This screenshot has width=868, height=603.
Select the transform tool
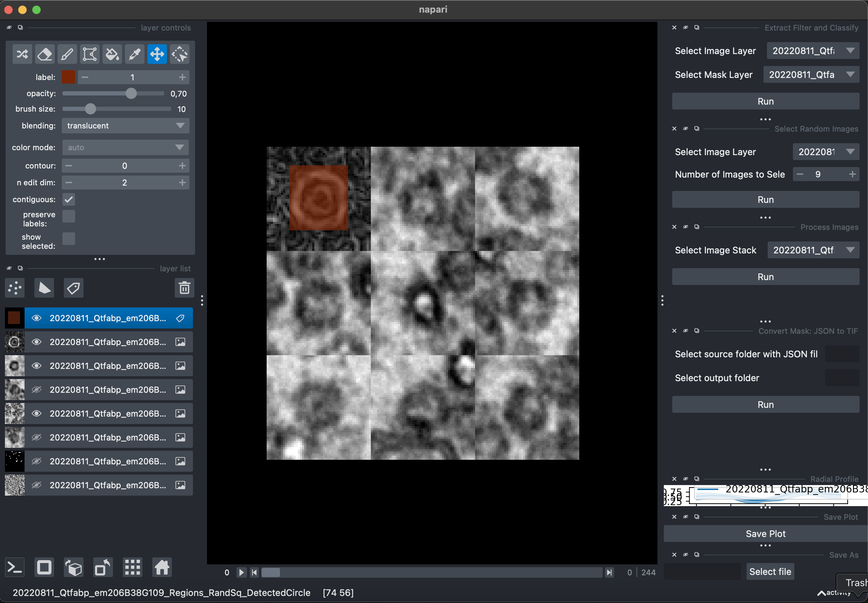tap(180, 54)
